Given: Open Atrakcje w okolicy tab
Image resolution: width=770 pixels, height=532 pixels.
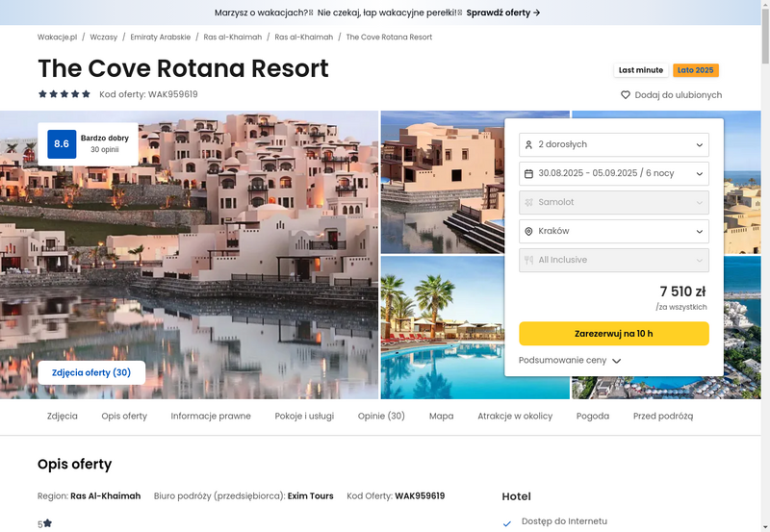Looking at the screenshot, I should click(x=515, y=417).
